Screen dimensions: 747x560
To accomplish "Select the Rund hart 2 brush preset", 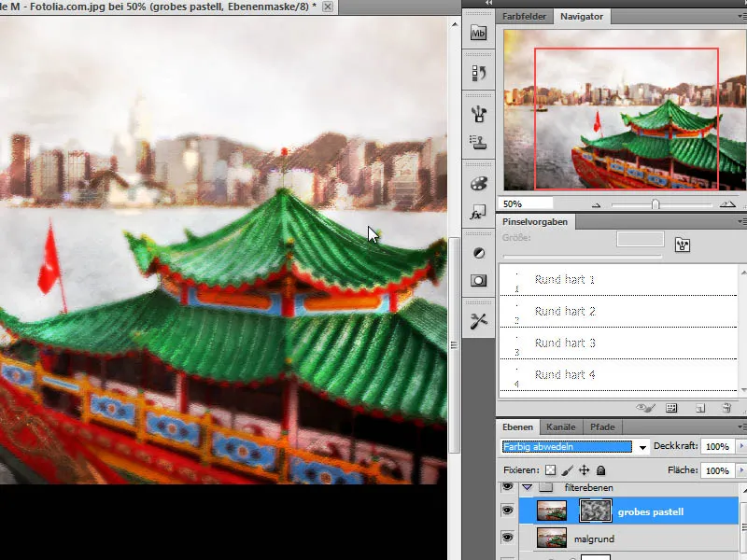I will (564, 312).
